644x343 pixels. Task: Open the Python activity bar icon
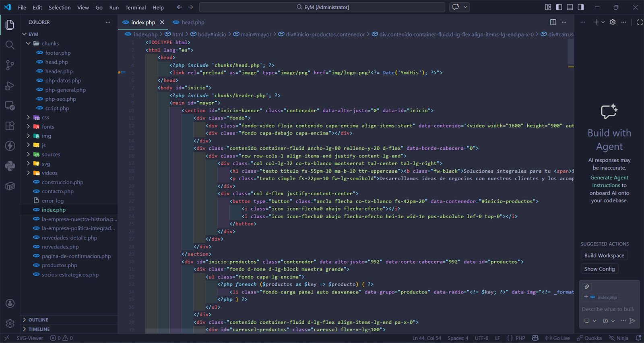click(x=10, y=165)
